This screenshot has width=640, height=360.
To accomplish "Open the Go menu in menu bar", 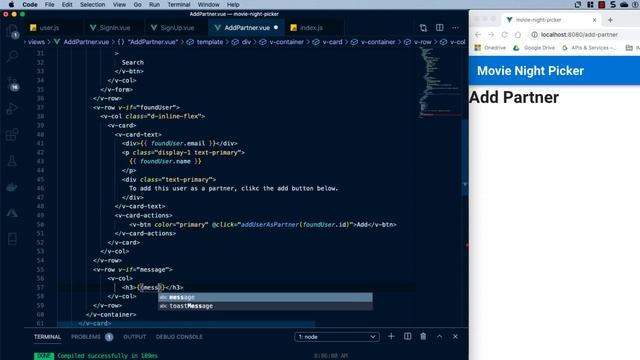I will pyautogui.click(x=138, y=4).
